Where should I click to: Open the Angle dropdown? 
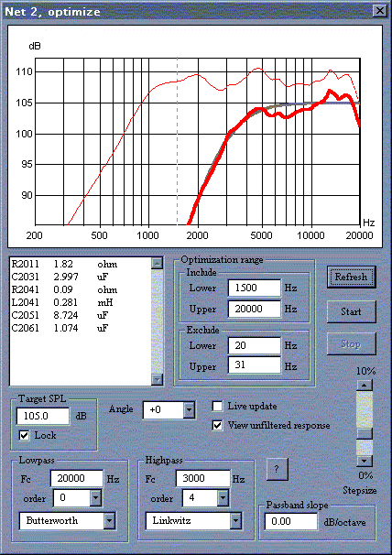click(x=190, y=410)
